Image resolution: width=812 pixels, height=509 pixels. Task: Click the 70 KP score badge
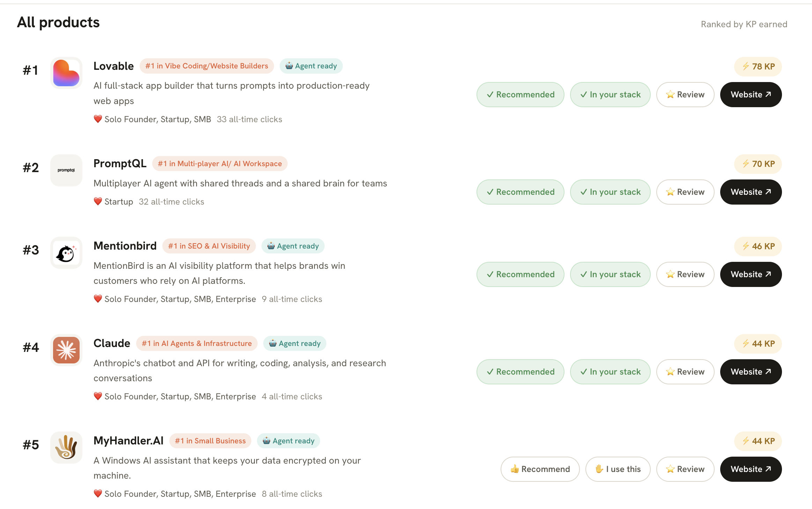[x=758, y=164]
